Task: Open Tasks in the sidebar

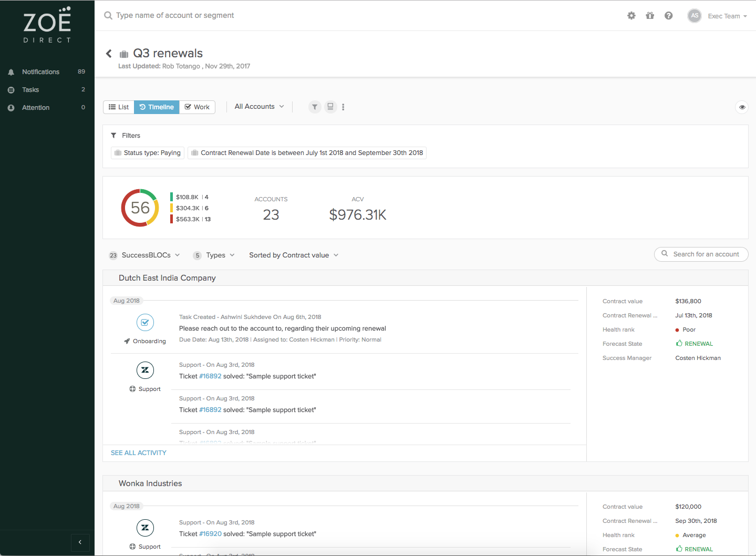Action: click(x=47, y=90)
